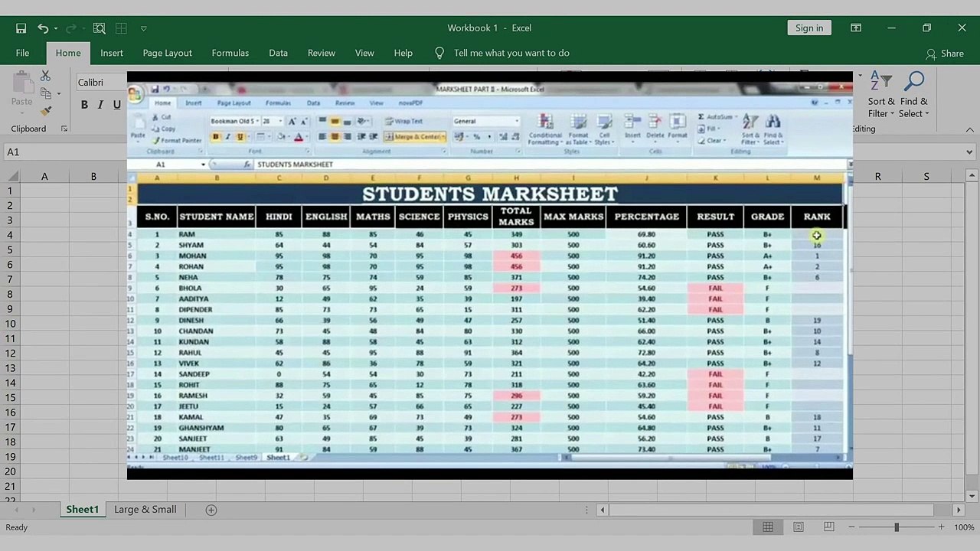Screen dimensions: 980x551
Task: Switch to Page Layout view in status bar
Action: point(799,527)
